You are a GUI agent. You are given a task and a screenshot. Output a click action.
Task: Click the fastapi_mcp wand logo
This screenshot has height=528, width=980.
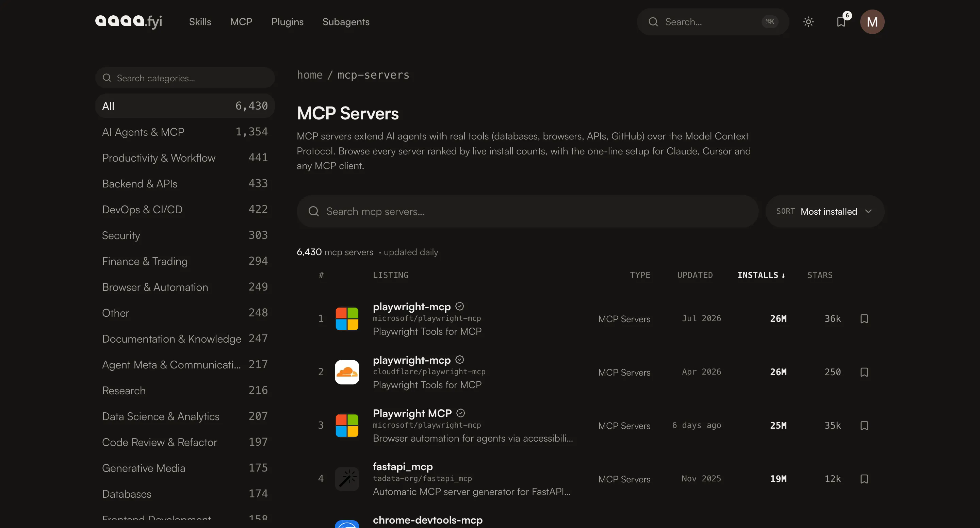pyautogui.click(x=347, y=479)
